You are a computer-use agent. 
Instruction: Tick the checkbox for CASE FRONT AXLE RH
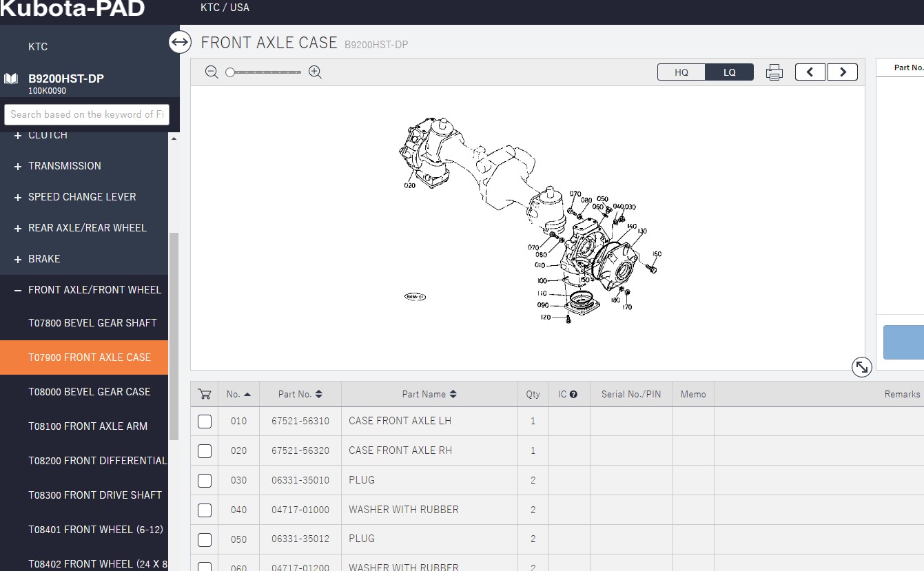point(205,451)
